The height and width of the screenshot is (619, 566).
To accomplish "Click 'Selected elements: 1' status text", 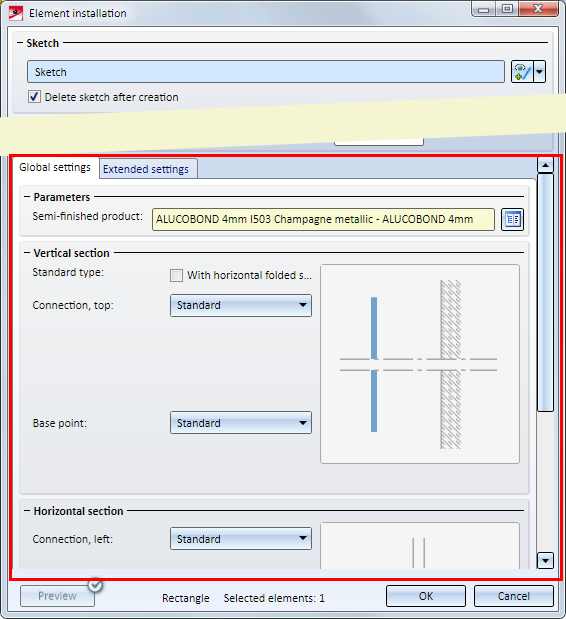I will click(x=274, y=598).
